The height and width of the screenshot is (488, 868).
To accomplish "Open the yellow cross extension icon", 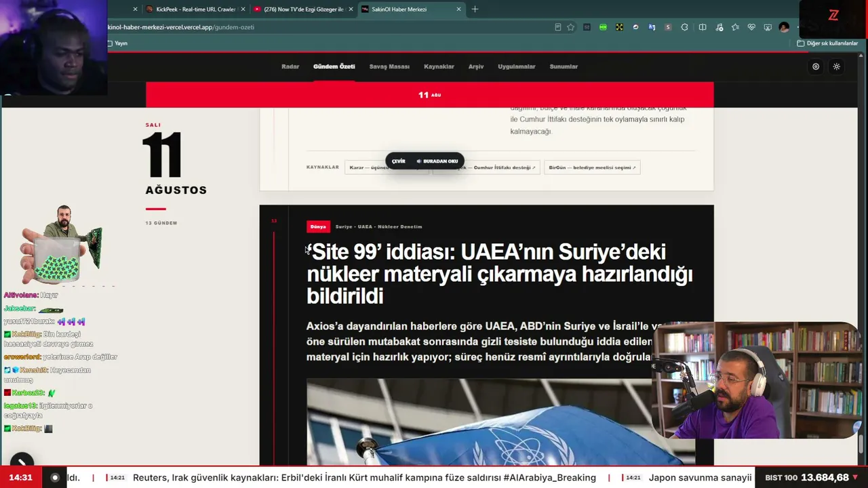I will pyautogui.click(x=619, y=27).
